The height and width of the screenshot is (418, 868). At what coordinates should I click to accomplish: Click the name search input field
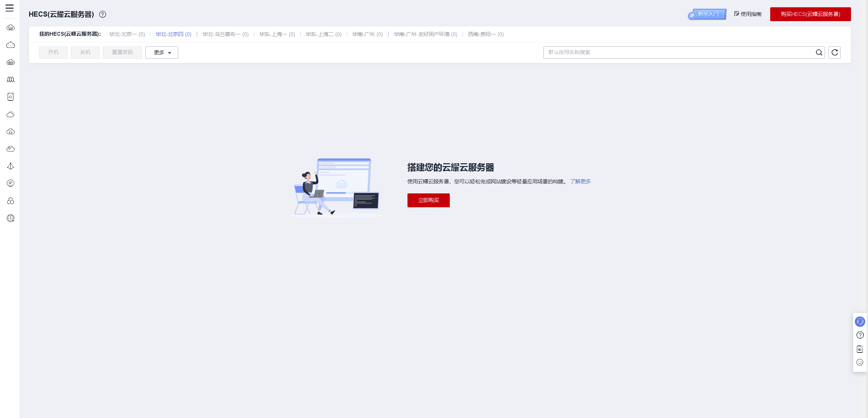676,52
